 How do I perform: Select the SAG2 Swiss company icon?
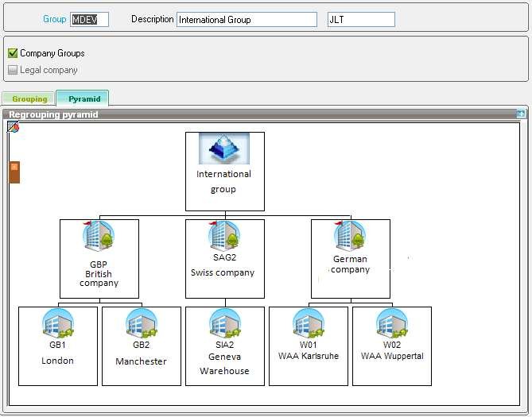click(224, 235)
